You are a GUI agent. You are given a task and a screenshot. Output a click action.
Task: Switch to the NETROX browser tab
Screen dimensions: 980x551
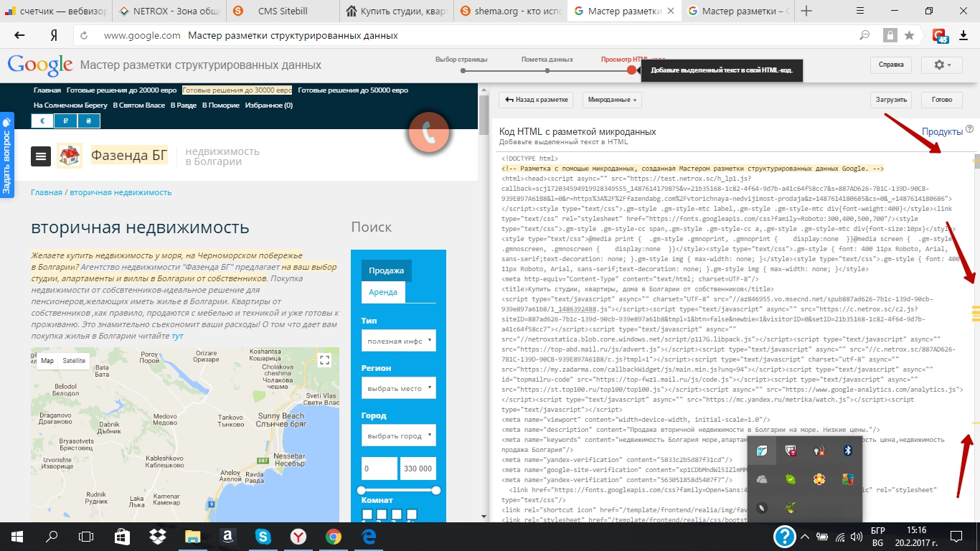170,11
